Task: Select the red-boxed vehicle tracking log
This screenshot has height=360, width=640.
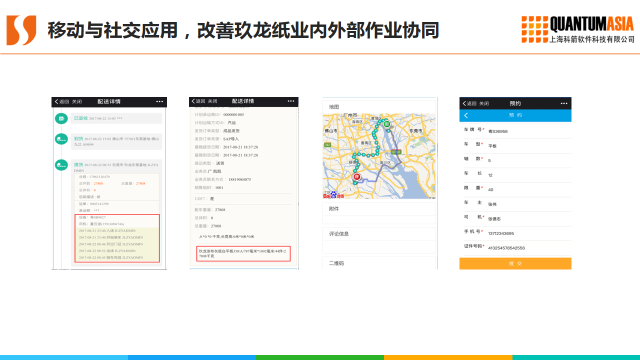Action: 117,238
